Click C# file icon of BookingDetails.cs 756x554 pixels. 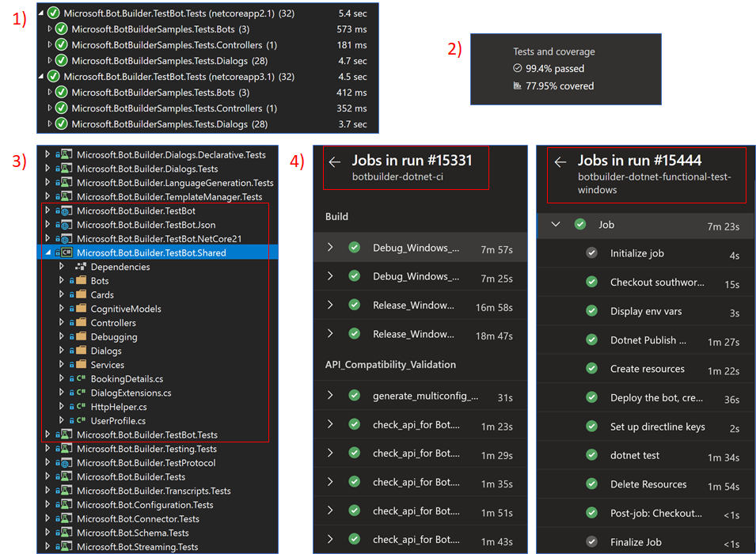(81, 378)
